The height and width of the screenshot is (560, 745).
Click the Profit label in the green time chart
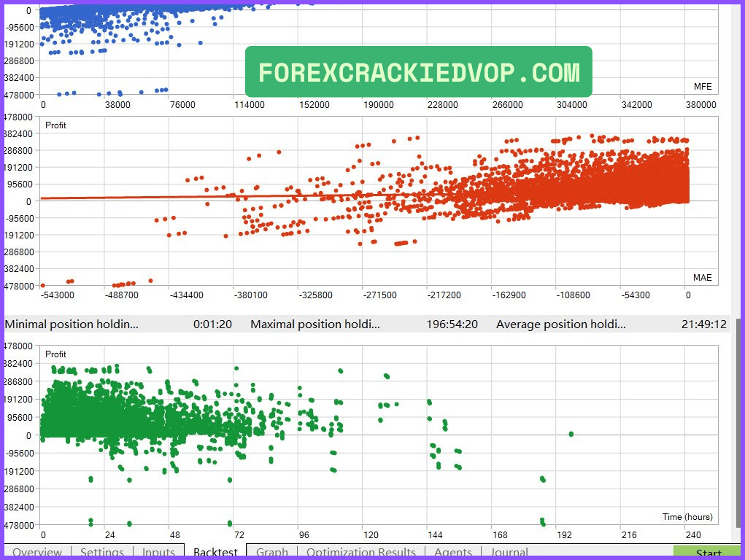[x=55, y=354]
